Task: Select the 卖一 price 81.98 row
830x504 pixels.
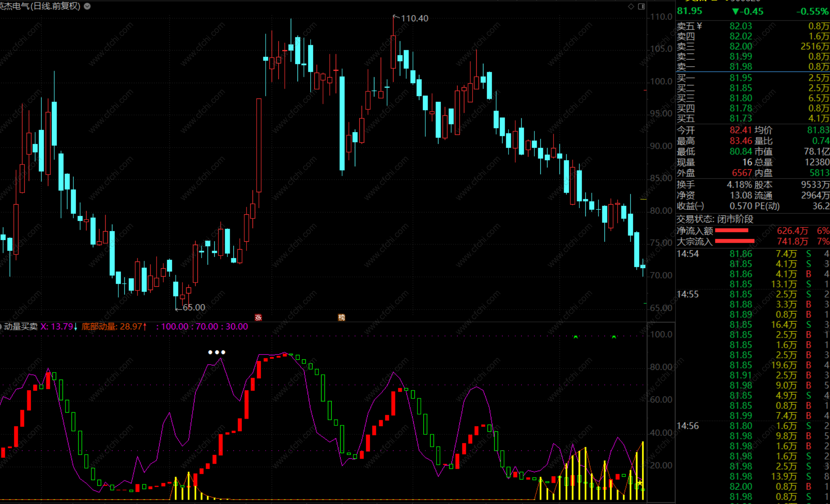Action: click(740, 67)
